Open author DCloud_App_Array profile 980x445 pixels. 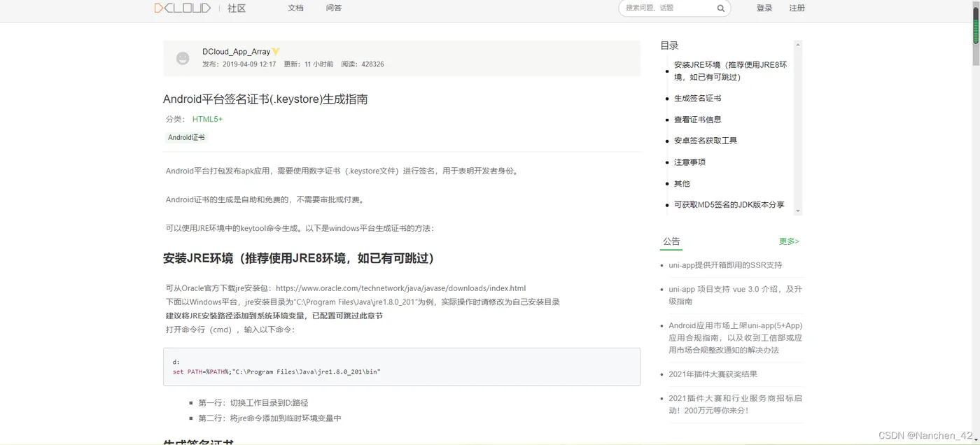click(236, 52)
